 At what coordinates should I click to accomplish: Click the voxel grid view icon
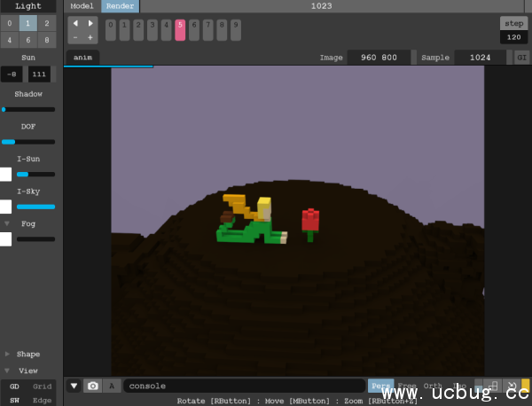click(493, 386)
